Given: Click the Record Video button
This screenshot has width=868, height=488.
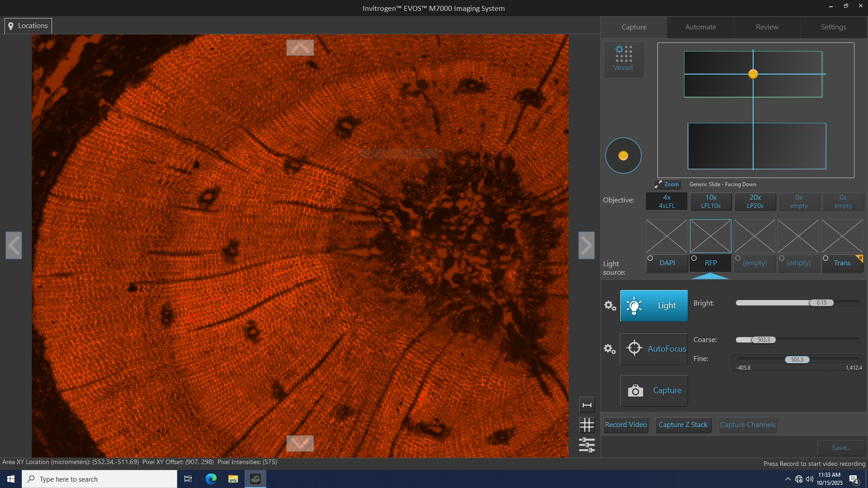Looking at the screenshot, I should (x=626, y=425).
